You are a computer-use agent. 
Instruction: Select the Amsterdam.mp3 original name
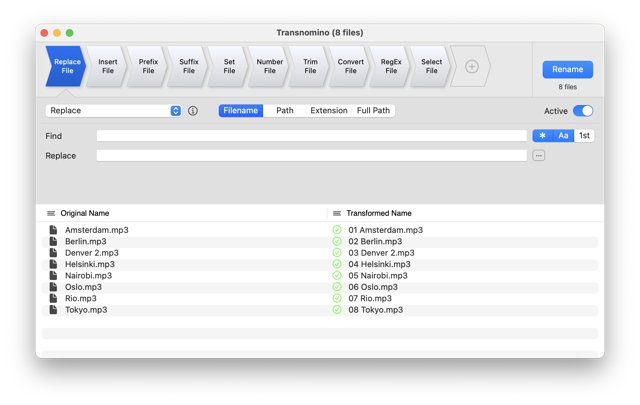(97, 230)
